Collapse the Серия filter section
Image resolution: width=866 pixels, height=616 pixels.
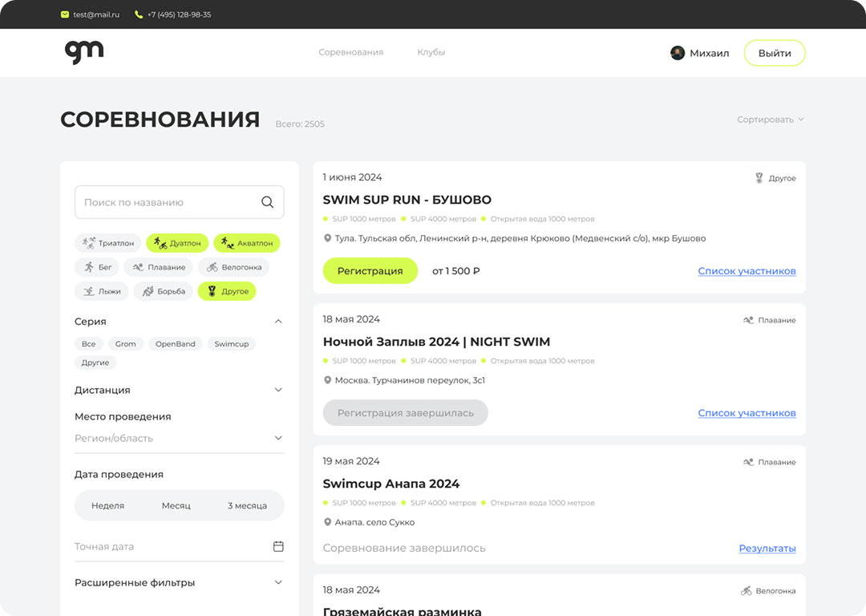click(278, 322)
